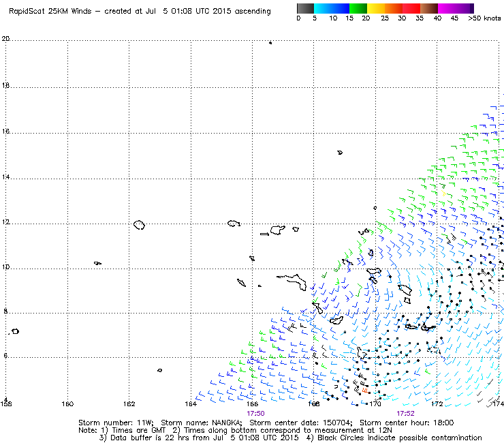The image size is (504, 443).
Task: Click the '25' legend scale label
Action: 385,18
